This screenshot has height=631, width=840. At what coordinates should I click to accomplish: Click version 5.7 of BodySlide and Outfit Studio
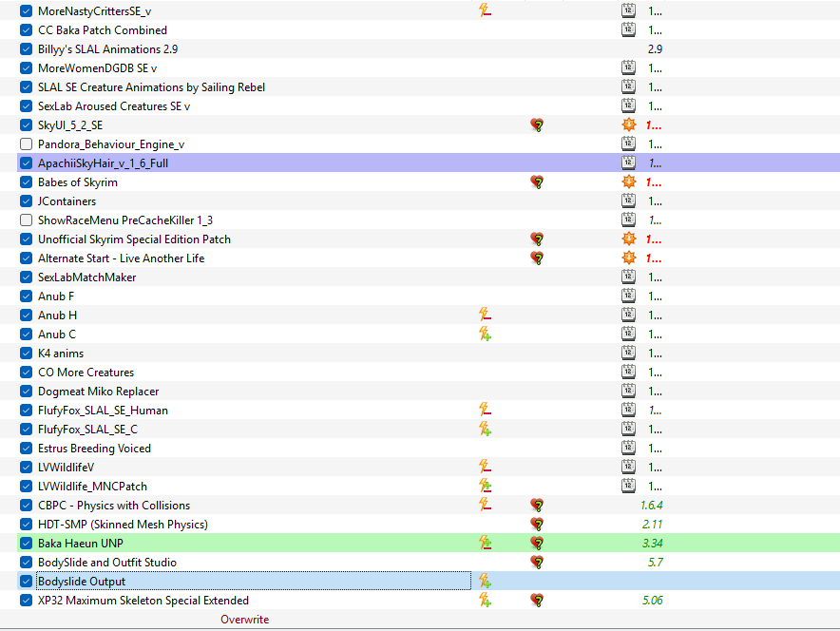pos(655,563)
